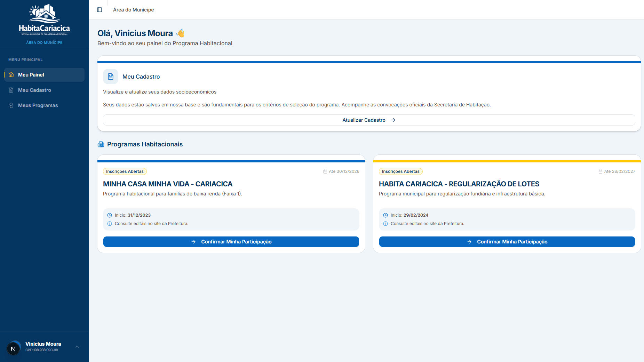Click the Programas Habitacionais section heading
644x362 pixels.
(x=145, y=144)
